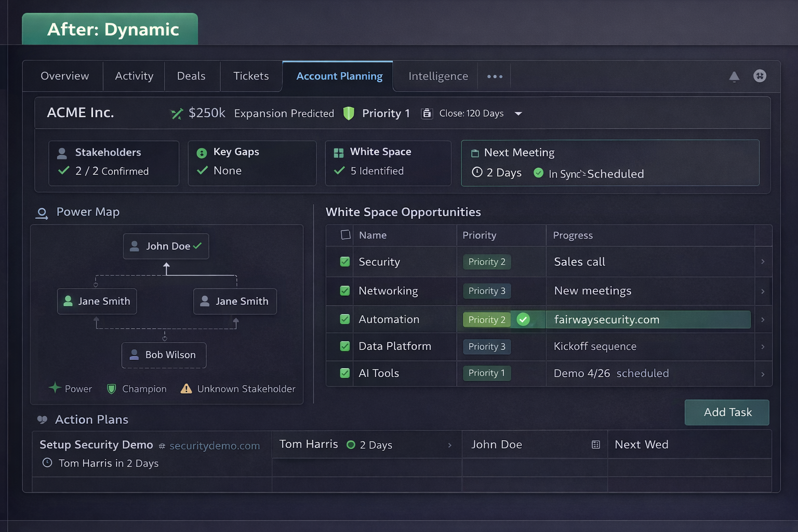Click the Add Task button
This screenshot has height=532, width=798.
pyautogui.click(x=726, y=413)
